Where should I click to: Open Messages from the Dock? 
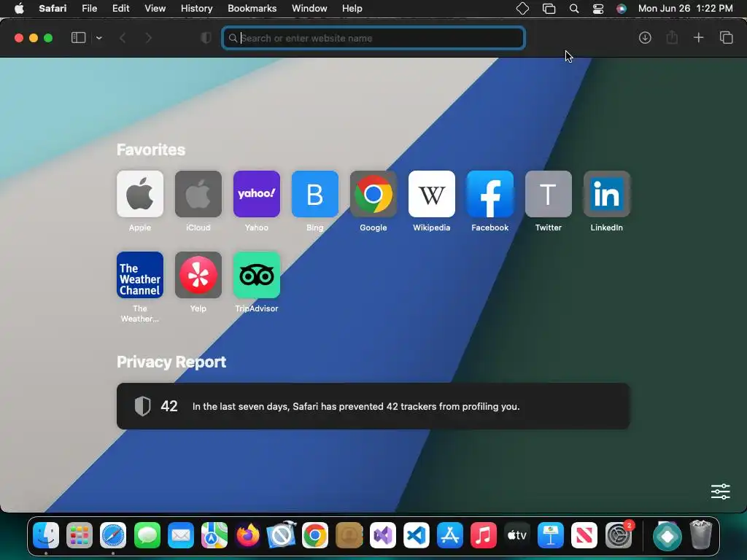tap(147, 535)
